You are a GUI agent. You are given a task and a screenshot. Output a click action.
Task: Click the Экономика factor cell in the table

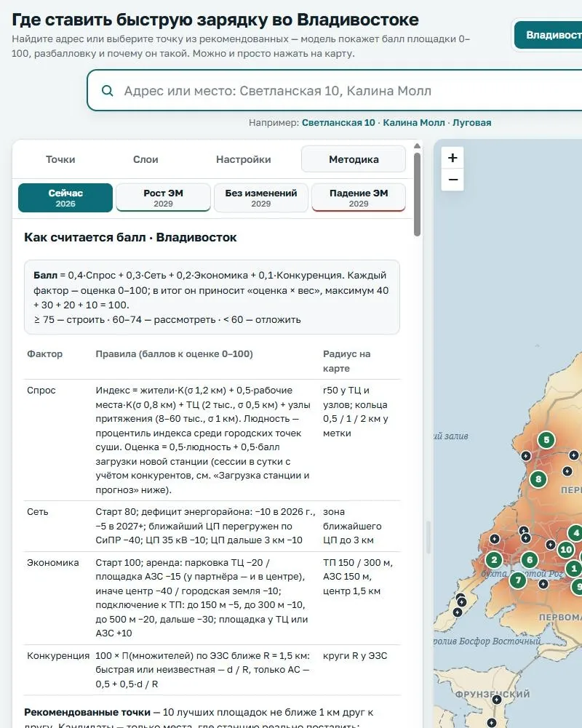53,563
